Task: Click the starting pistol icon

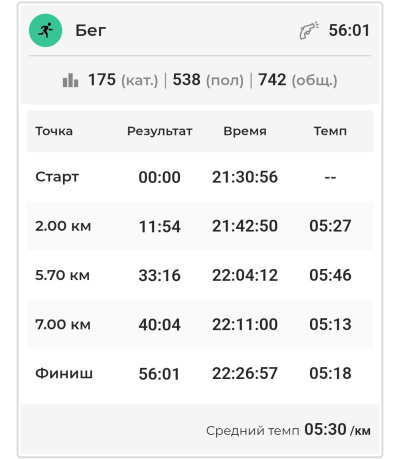Action: (309, 31)
